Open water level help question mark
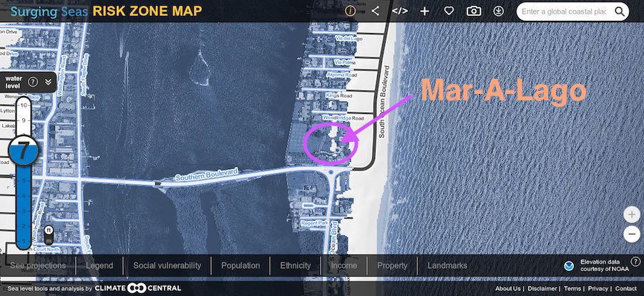 tap(32, 82)
